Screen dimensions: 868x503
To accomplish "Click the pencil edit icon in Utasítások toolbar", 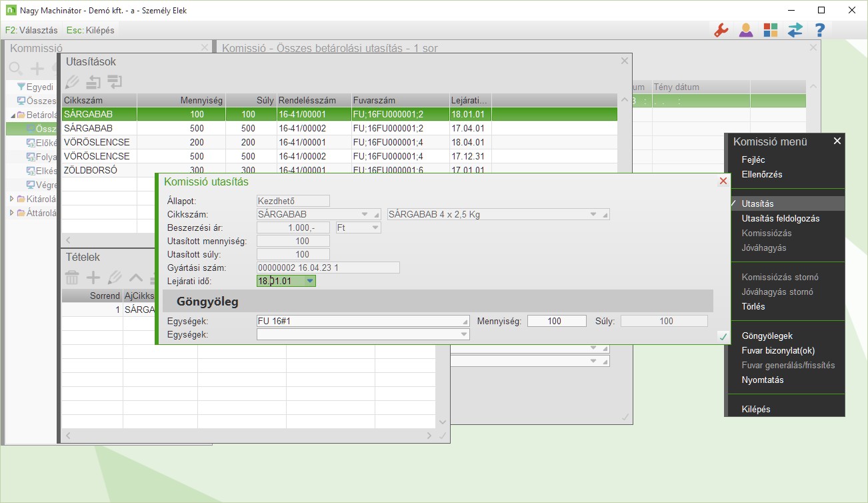I will click(72, 82).
